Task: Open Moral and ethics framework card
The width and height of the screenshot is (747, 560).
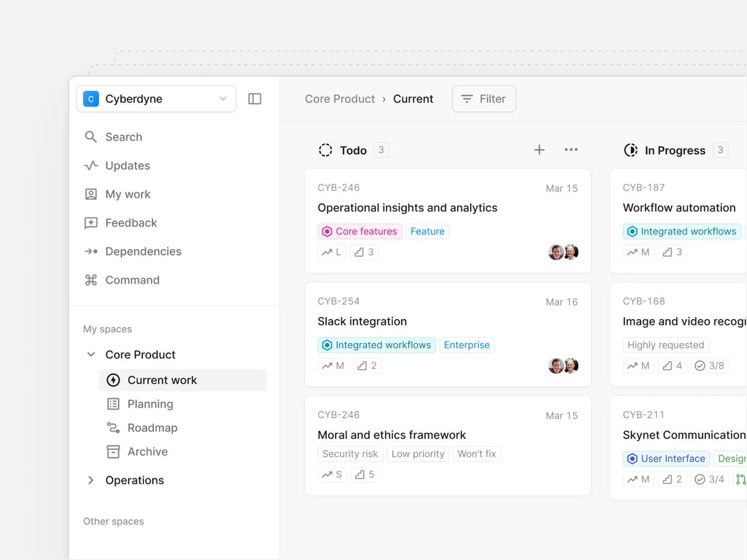Action: pos(448,446)
